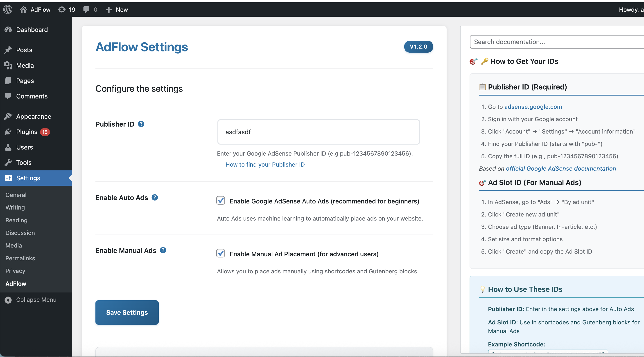Open the Enable Auto Ads help icon
The width and height of the screenshot is (644, 357).
[x=155, y=197]
